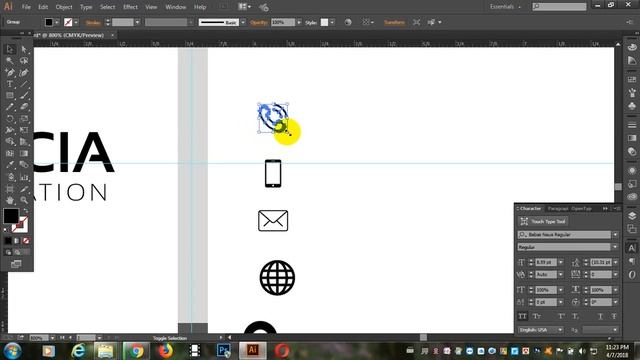640x360 pixels.
Task: Select the Scale tool
Action: 24,119
